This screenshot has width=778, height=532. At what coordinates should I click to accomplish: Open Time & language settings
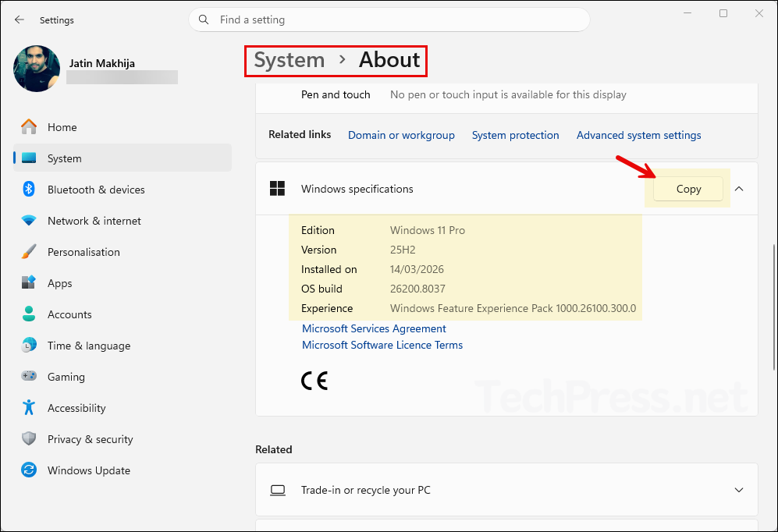(90, 346)
